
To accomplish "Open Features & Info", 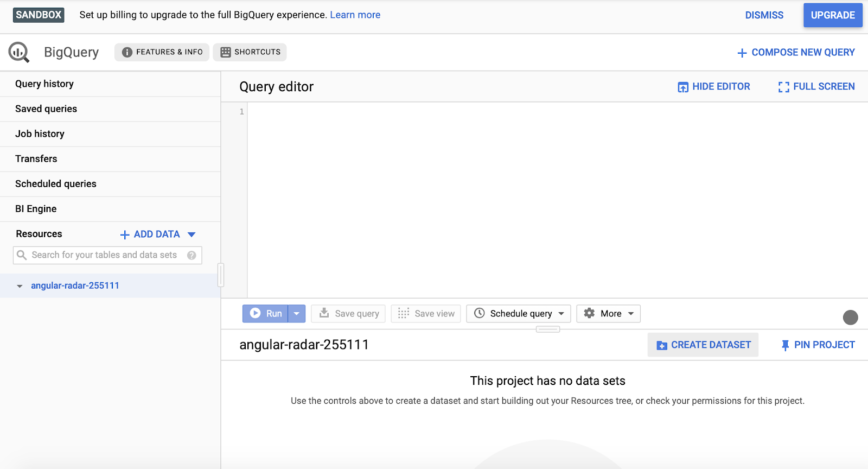I will pos(162,52).
